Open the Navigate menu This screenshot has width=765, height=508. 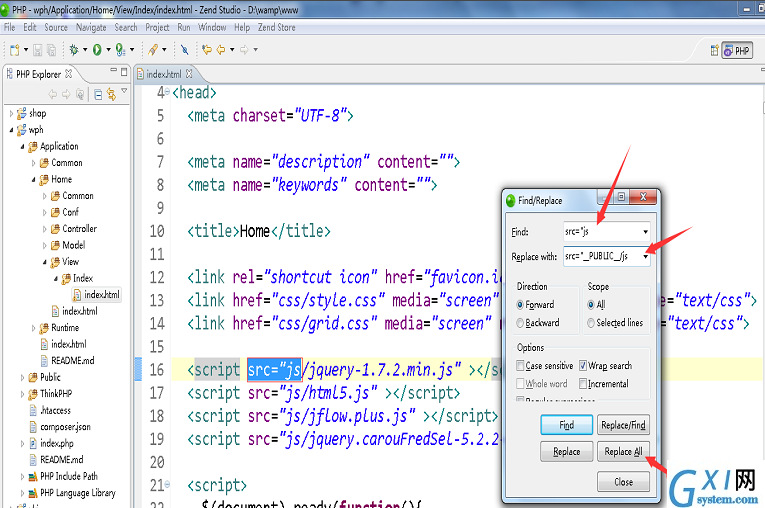click(91, 27)
